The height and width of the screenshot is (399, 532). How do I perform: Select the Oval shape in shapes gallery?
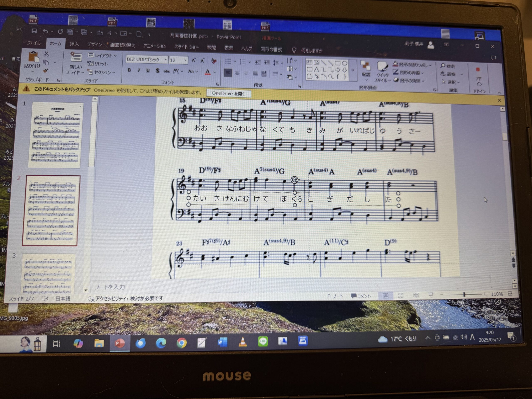pyautogui.click(x=345, y=63)
